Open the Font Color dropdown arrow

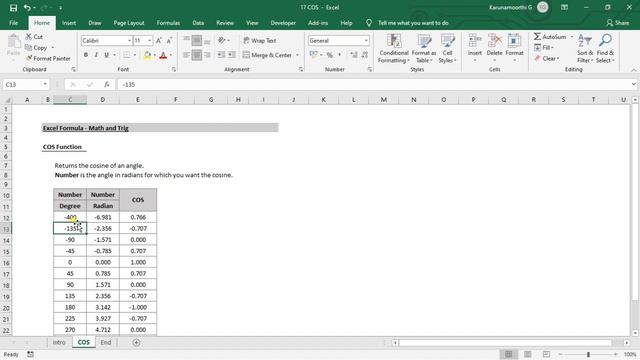point(171,55)
